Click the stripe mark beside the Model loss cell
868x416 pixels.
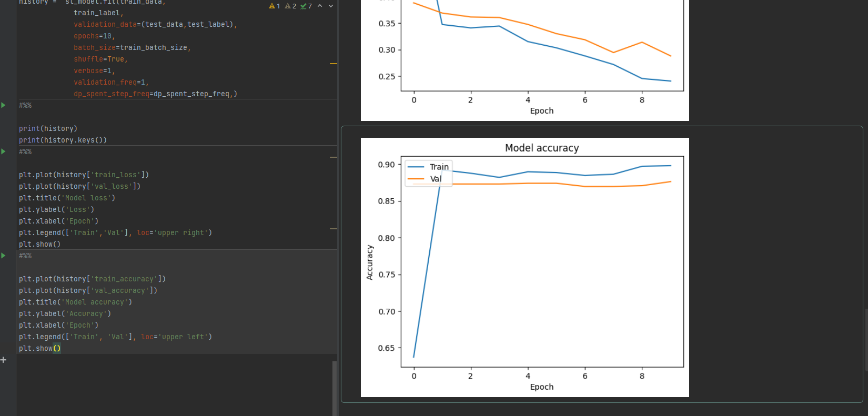point(334,157)
